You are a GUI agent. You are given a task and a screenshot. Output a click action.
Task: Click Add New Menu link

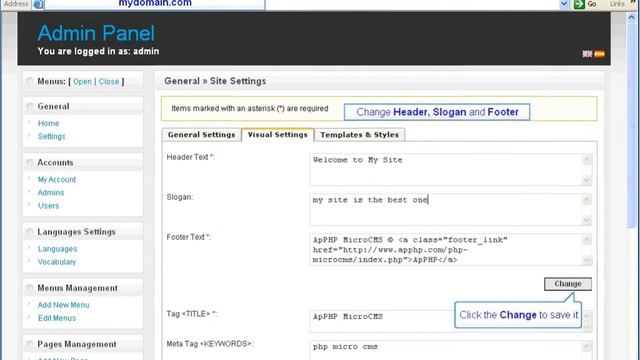pyautogui.click(x=63, y=305)
